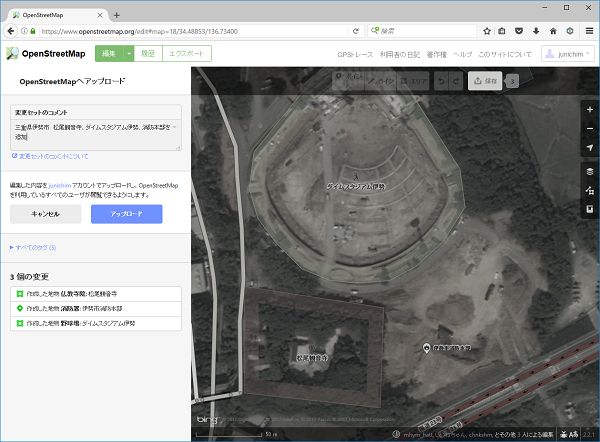
Task: Select the ライン line tool button
Action: click(381, 81)
